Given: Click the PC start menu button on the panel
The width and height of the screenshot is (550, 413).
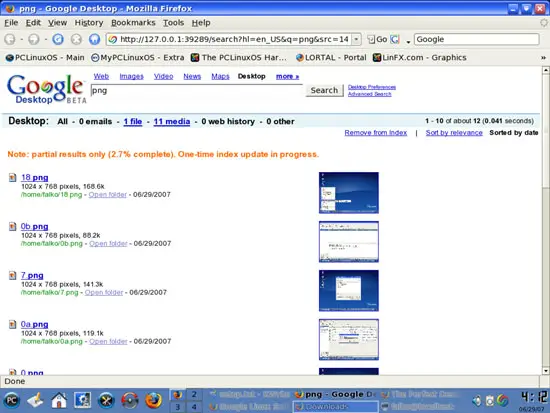Looking at the screenshot, I should [x=11, y=400].
